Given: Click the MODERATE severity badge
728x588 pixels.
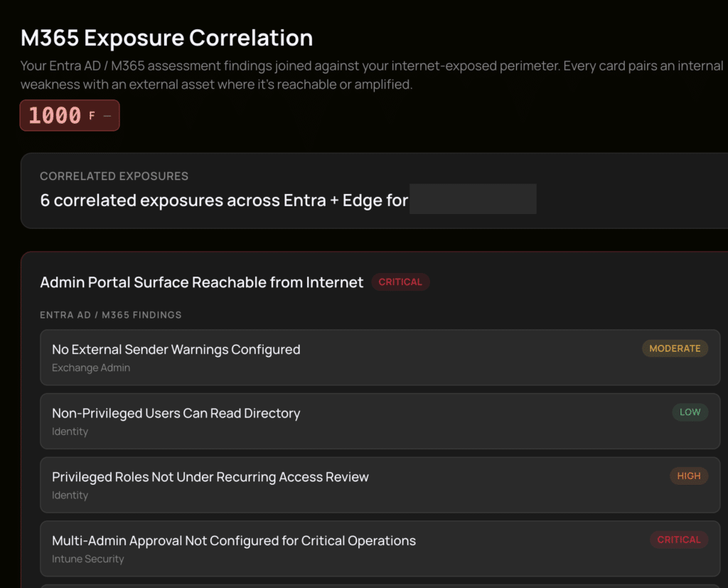Looking at the screenshot, I should point(675,348).
